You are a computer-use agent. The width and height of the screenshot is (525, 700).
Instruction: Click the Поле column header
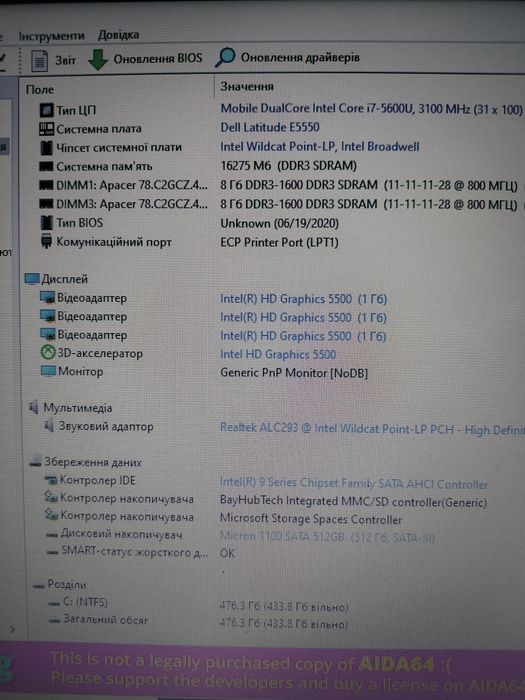pyautogui.click(x=40, y=90)
